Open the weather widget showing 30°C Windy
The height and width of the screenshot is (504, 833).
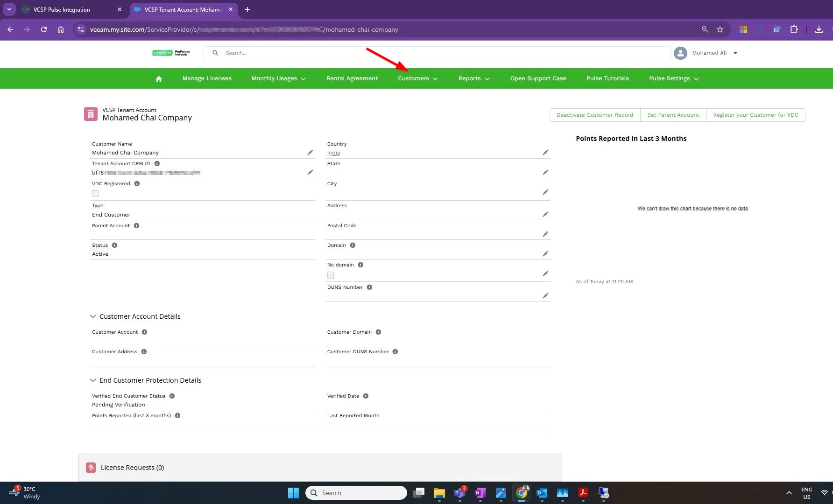pyautogui.click(x=24, y=493)
